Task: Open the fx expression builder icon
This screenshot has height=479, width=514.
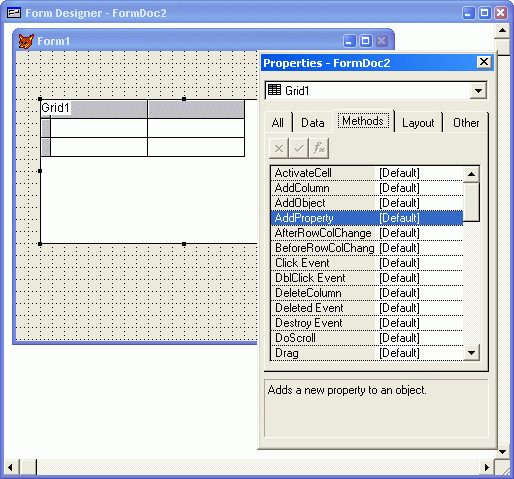Action: (319, 148)
